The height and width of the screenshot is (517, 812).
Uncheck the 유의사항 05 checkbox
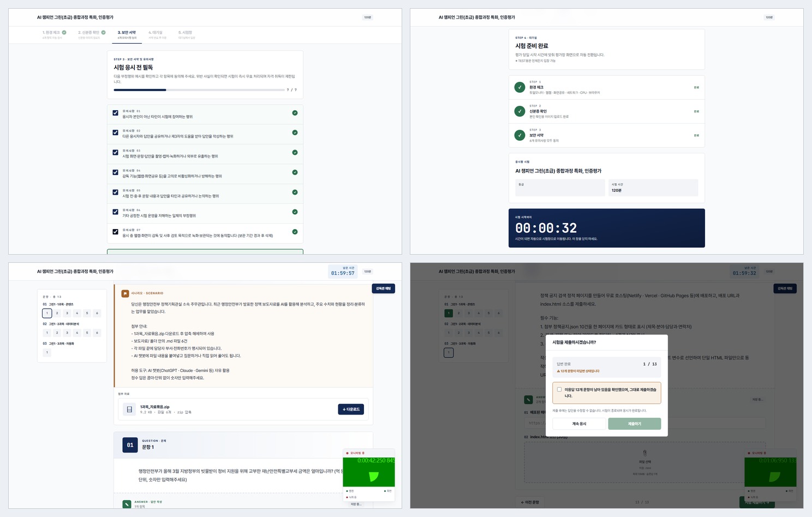[x=115, y=192]
